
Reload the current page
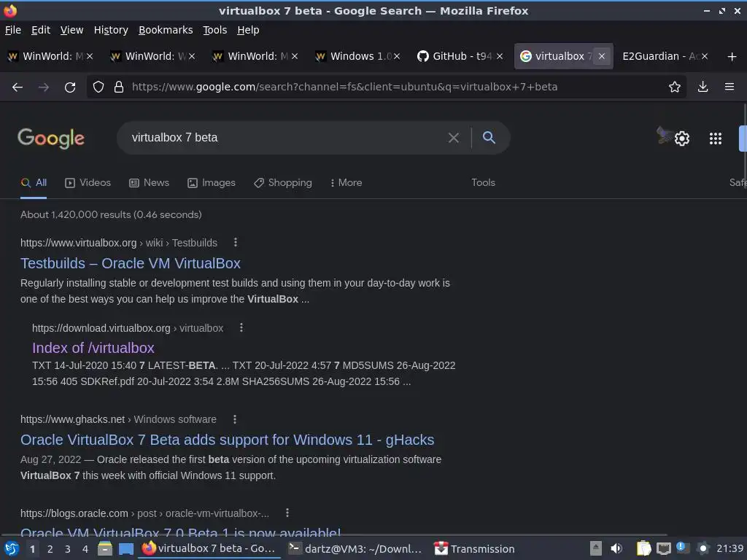[70, 87]
